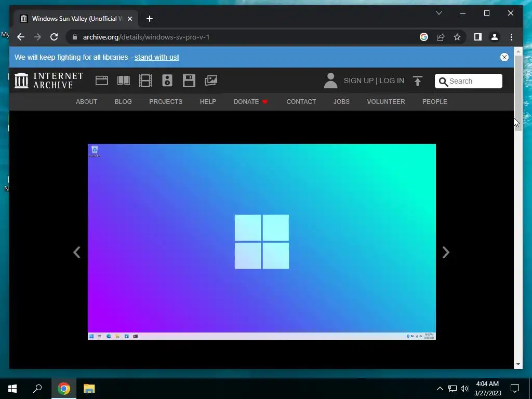Open the Windows Start menu
Screen dimensions: 532x399
[x=12, y=389]
